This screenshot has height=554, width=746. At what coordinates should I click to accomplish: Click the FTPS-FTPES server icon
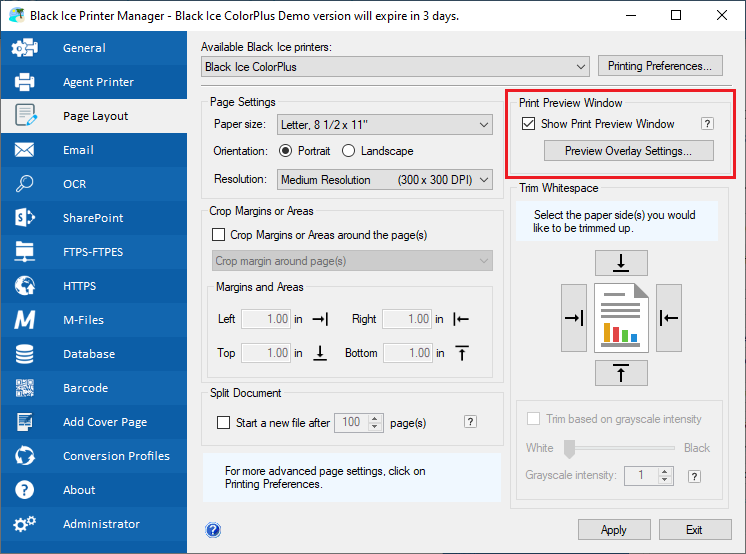[x=25, y=252]
